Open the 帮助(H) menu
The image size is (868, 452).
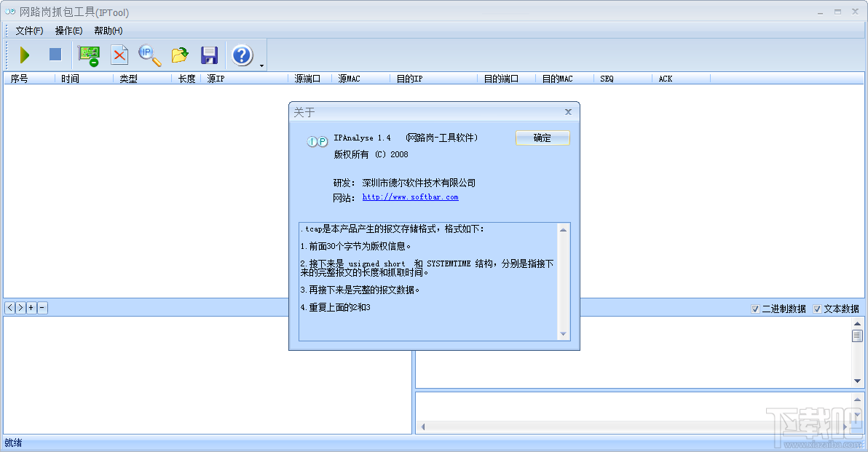click(x=108, y=31)
